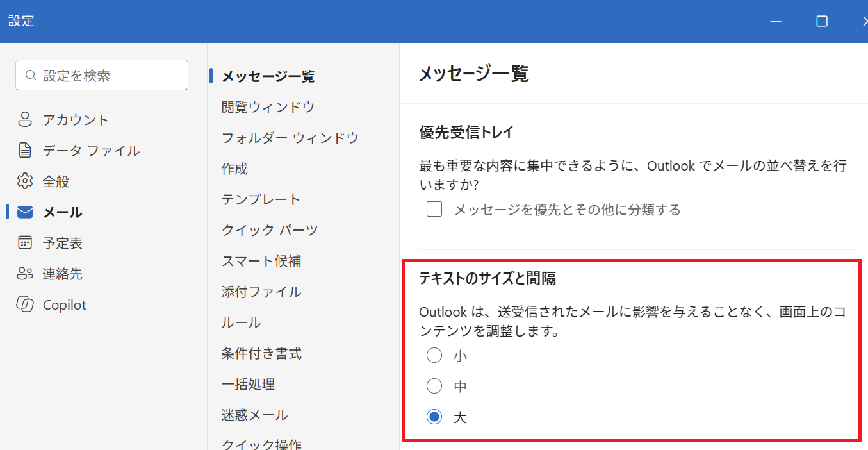Open the 添付ファイル section

pos(261,292)
